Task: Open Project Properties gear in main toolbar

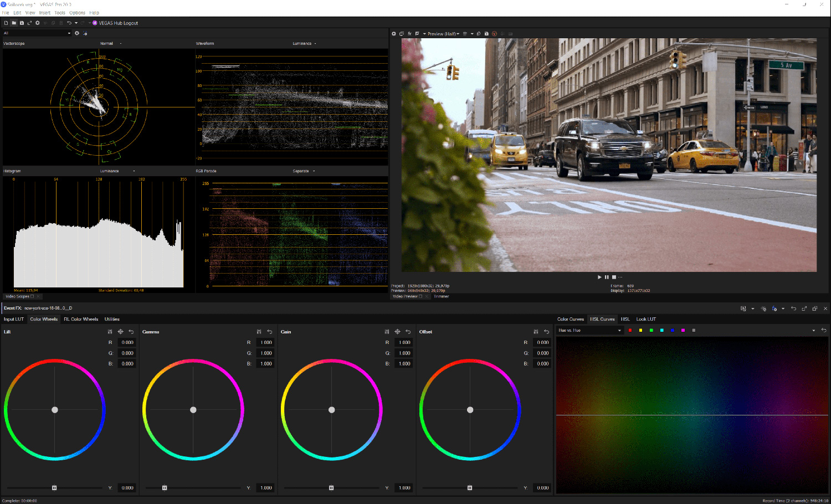Action: tap(38, 23)
